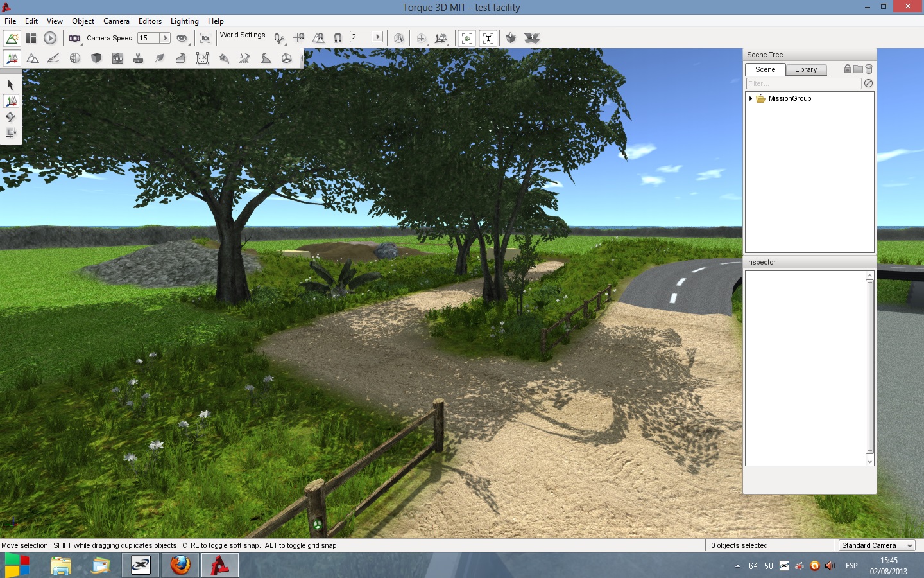
Task: Open the GUI Editor layout icon
Action: 31,38
